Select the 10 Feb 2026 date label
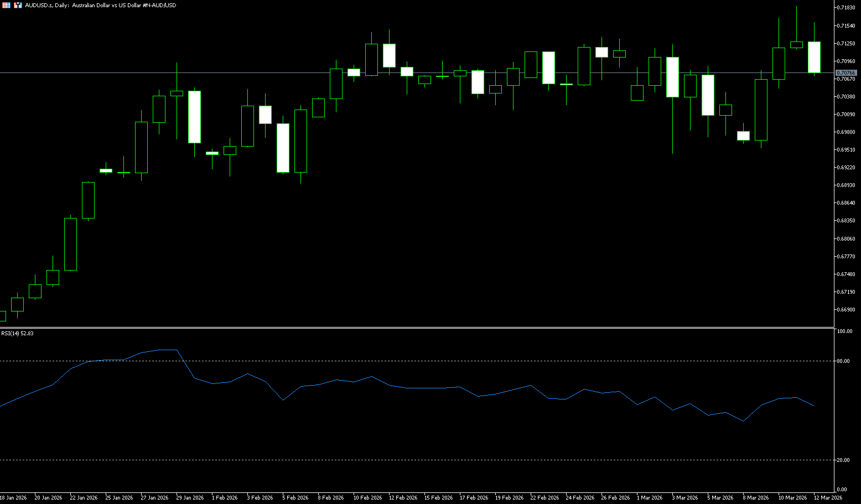 [x=367, y=498]
